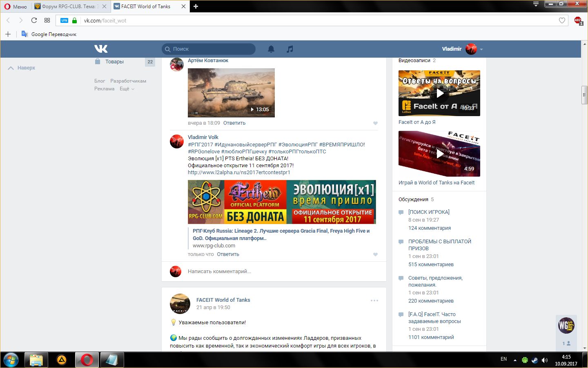The height and width of the screenshot is (368, 588).
Task: Open AIMP player taskbar icon
Action: 62,360
